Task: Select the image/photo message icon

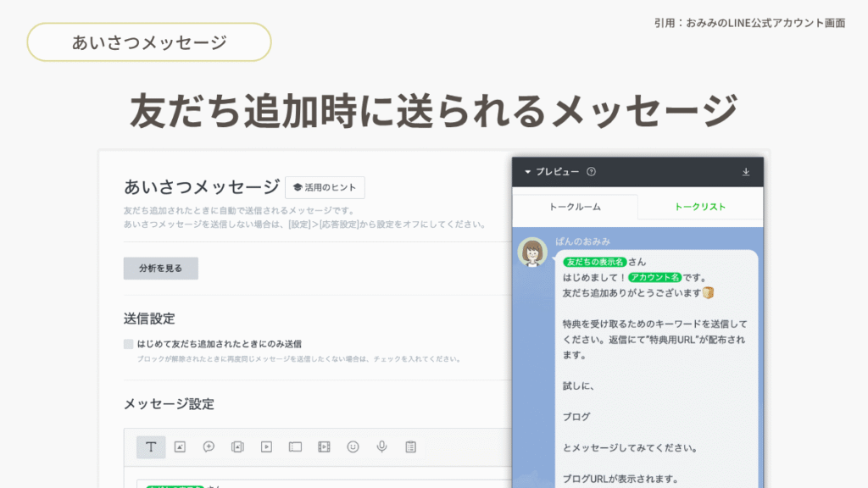Action: (180, 446)
